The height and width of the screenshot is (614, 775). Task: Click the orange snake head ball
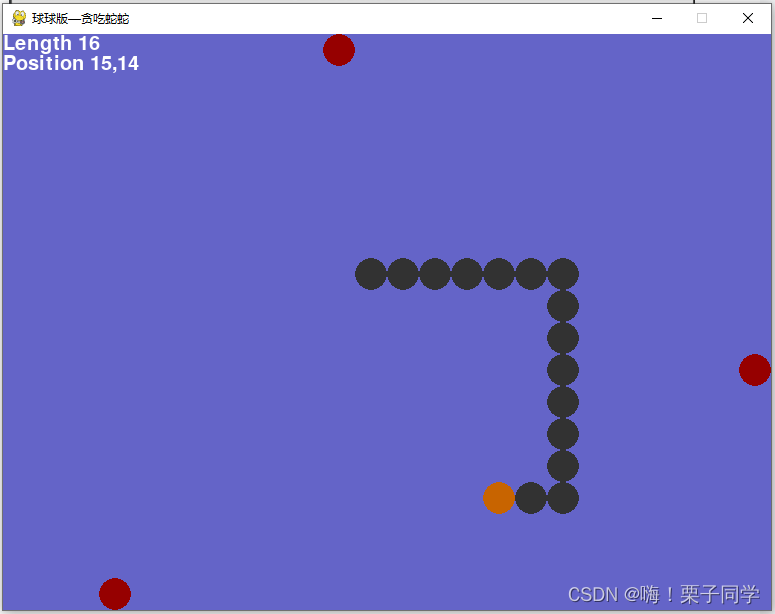[x=499, y=498]
